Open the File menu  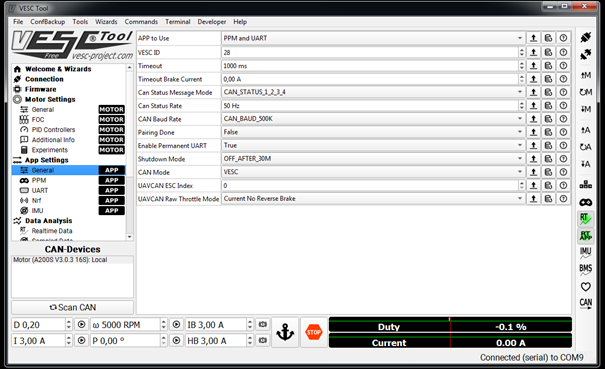[18, 22]
